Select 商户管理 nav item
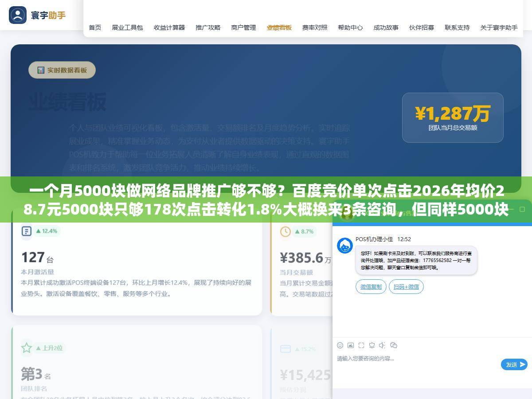The height and width of the screenshot is (399, 532). pos(243,27)
